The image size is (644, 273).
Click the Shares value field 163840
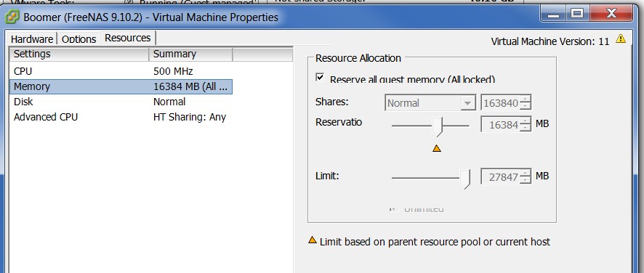[x=501, y=102]
